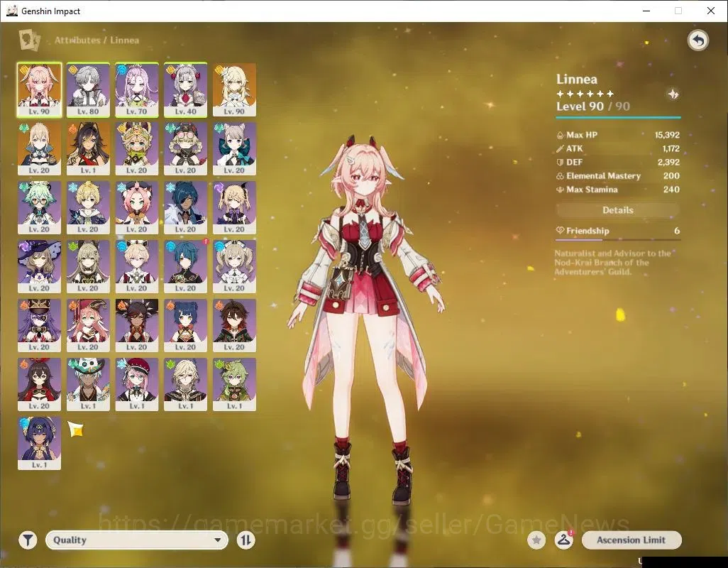
Task: Select the blond Hydro male Lv. 20 card
Action: (137, 266)
